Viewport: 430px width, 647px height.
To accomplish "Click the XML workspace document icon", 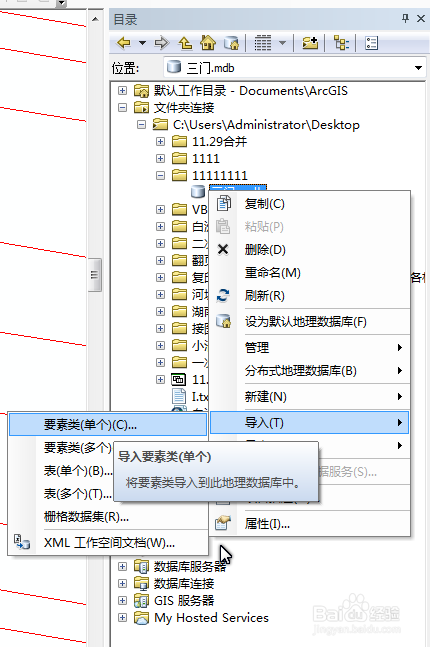I will (x=22, y=542).
